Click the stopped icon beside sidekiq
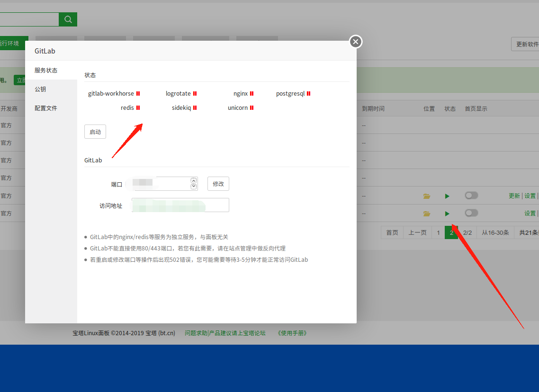Viewport: 539px width, 392px height. click(195, 108)
